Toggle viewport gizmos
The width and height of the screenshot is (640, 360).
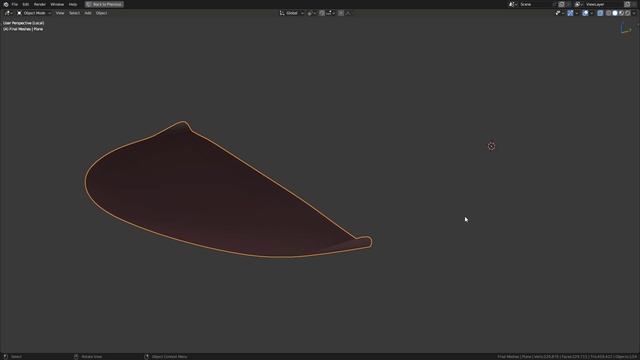tap(570, 13)
